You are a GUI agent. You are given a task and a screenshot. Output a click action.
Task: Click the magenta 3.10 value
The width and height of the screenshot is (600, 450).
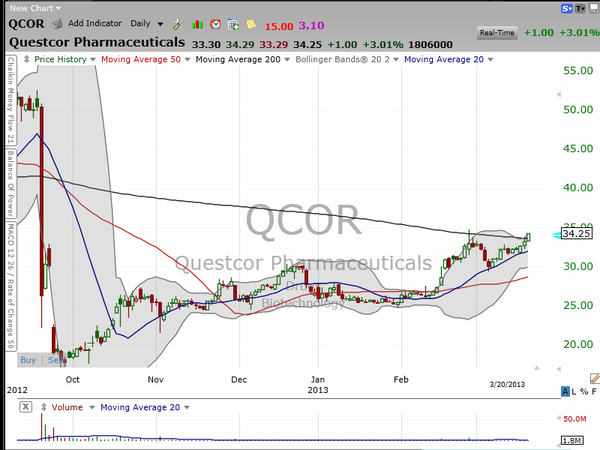click(x=311, y=26)
